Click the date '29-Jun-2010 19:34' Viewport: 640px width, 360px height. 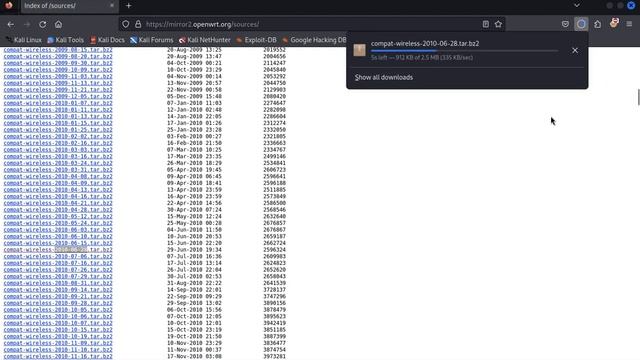(x=194, y=250)
